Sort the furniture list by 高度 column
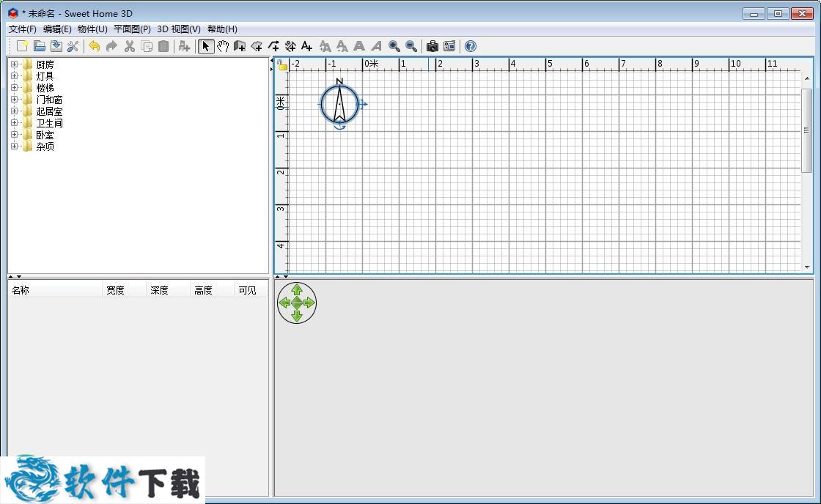Screen dimensions: 821x504 point(212,291)
